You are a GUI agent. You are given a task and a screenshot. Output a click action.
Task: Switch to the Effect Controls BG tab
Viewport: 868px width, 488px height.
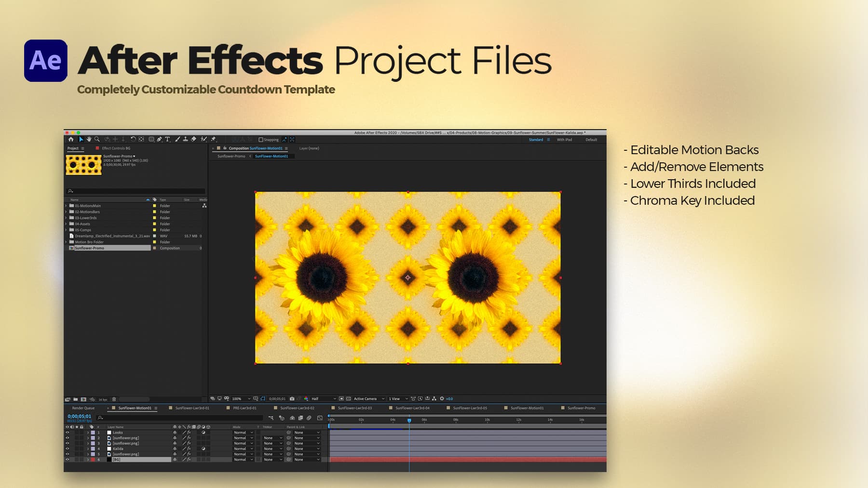116,148
